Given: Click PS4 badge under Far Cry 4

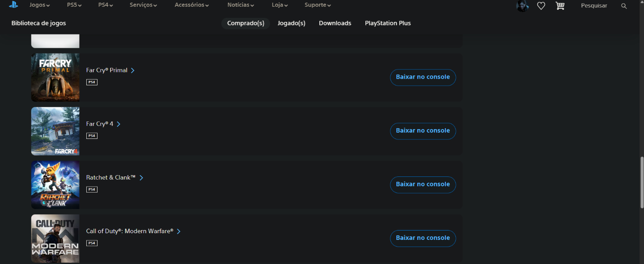Looking at the screenshot, I should tap(92, 136).
